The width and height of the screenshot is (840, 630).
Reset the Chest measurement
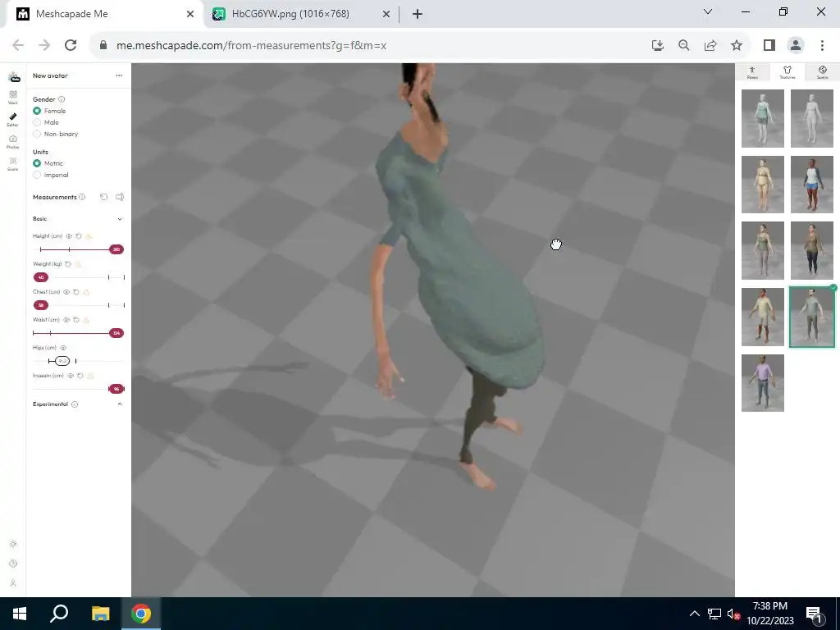[76, 292]
